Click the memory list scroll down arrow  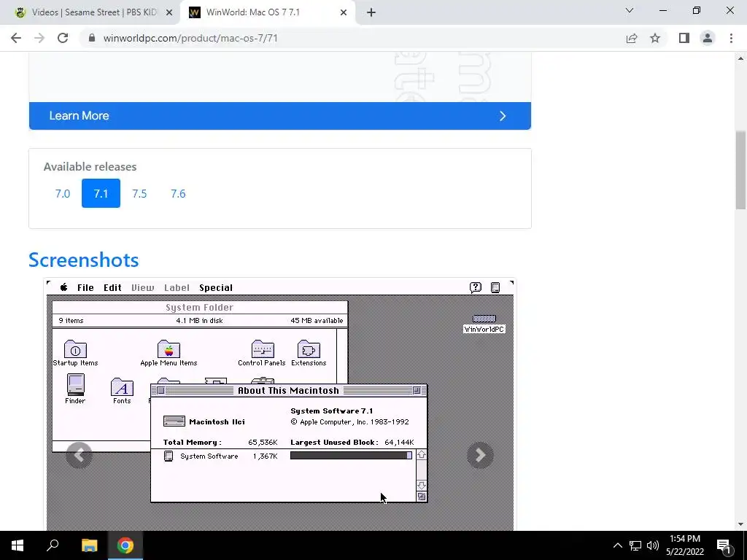coord(422,485)
